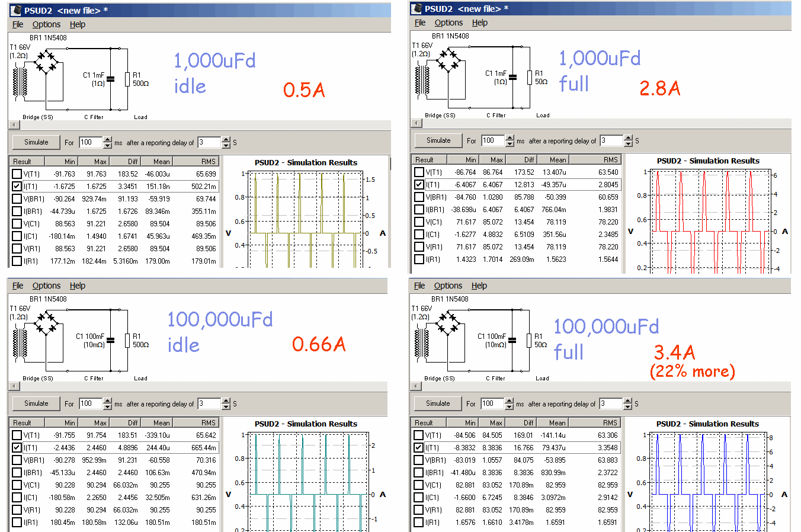The height and width of the screenshot is (532, 801).
Task: Decrease reporting delay stepper in top-left window
Action: (x=226, y=145)
